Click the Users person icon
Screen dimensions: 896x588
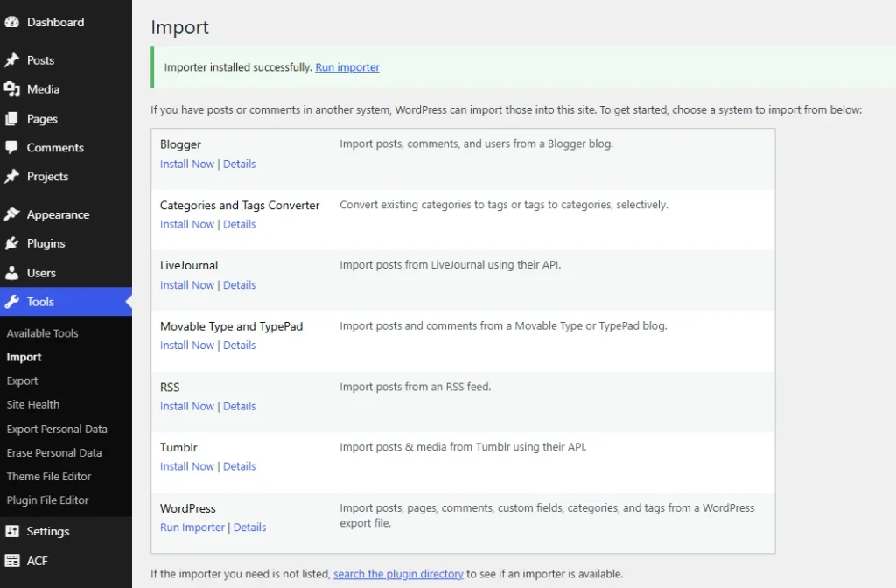pyautogui.click(x=11, y=273)
